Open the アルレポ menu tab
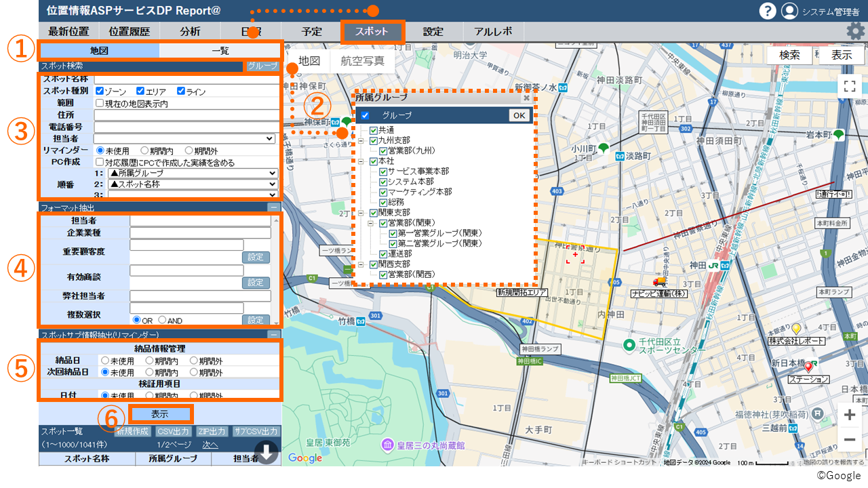Image resolution: width=868 pixels, height=488 pixels. tap(494, 32)
